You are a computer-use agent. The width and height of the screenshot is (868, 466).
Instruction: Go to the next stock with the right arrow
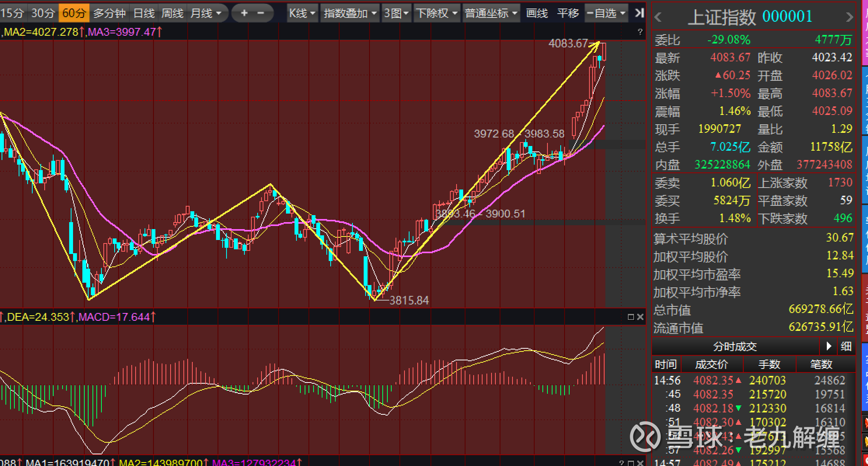(850, 17)
